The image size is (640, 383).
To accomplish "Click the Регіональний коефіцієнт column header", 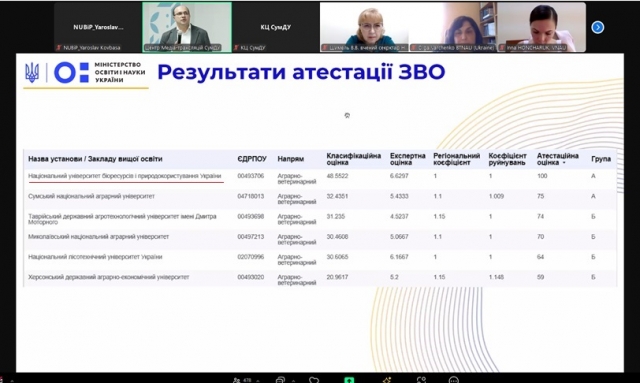I will (456, 159).
